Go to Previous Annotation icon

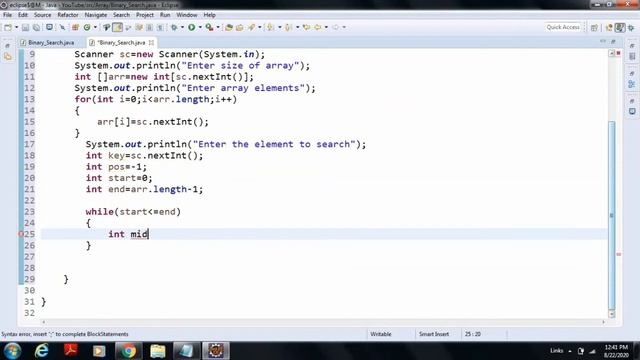(289, 27)
